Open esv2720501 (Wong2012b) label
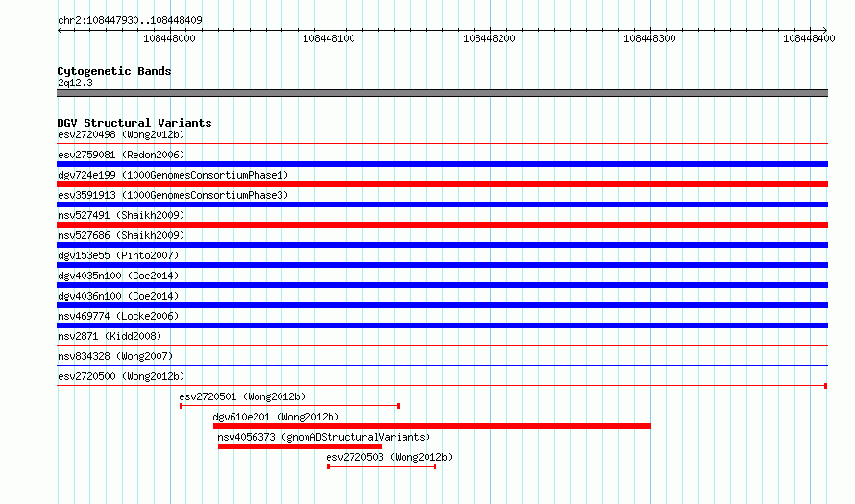855x504 pixels. click(x=242, y=396)
